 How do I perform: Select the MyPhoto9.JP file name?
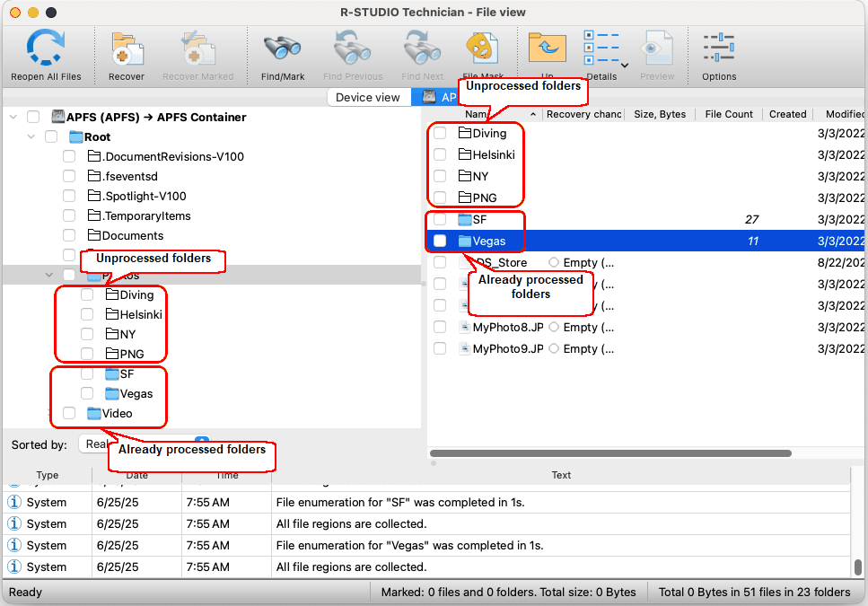tap(508, 348)
